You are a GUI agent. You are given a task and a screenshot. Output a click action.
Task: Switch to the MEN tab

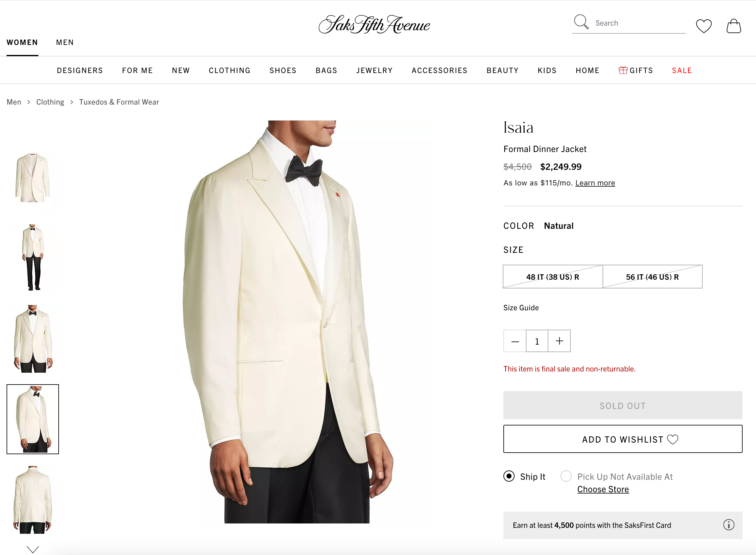pyautogui.click(x=65, y=42)
